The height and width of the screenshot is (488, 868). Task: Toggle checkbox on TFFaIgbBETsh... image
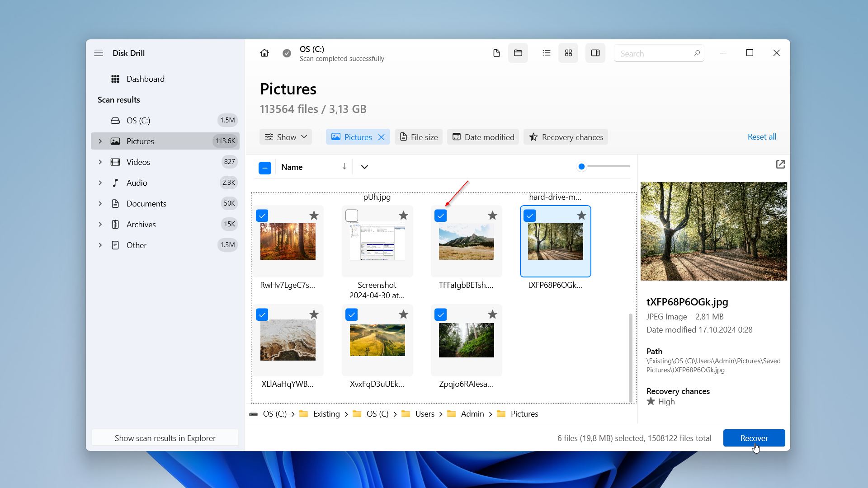[441, 215]
